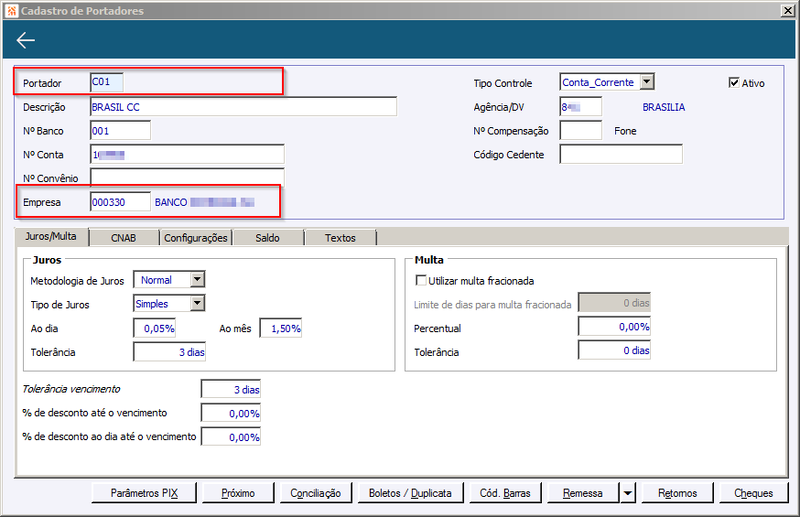The image size is (800, 517).
Task: Close the Cadastro de Portadores window
Action: (787, 10)
